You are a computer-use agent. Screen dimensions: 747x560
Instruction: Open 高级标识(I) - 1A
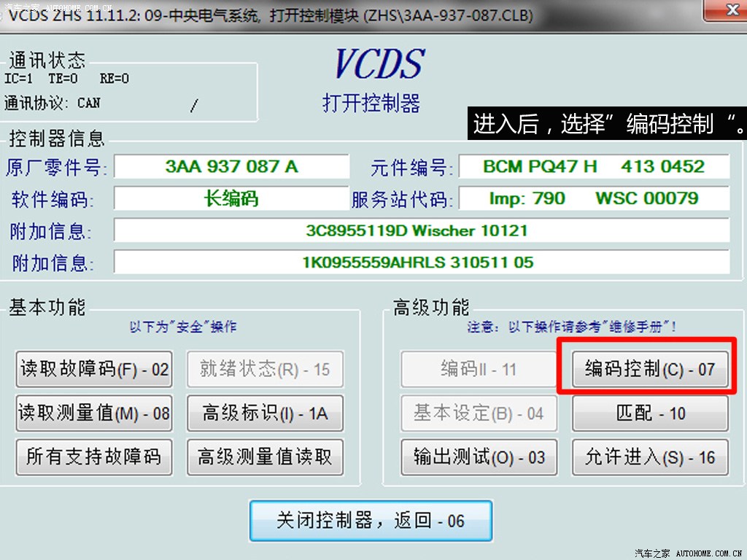coord(265,413)
